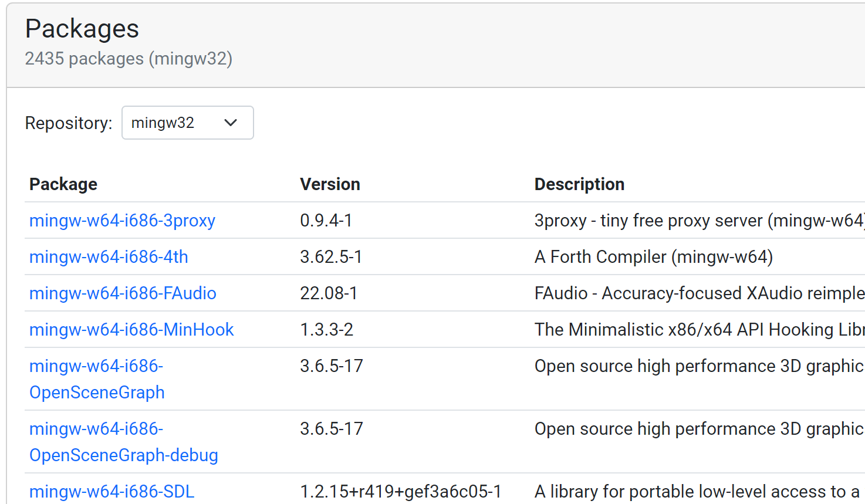Open the mingw-w64-i686-4th package link

(x=109, y=257)
